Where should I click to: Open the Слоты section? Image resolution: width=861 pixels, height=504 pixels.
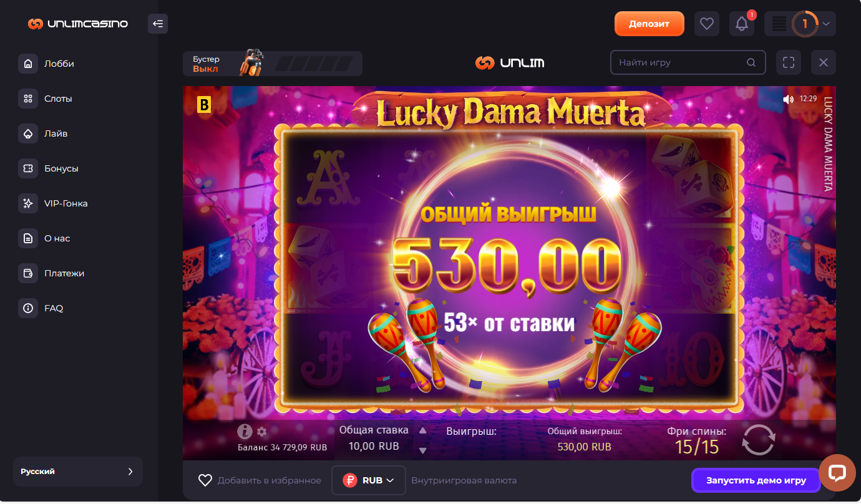coord(57,99)
